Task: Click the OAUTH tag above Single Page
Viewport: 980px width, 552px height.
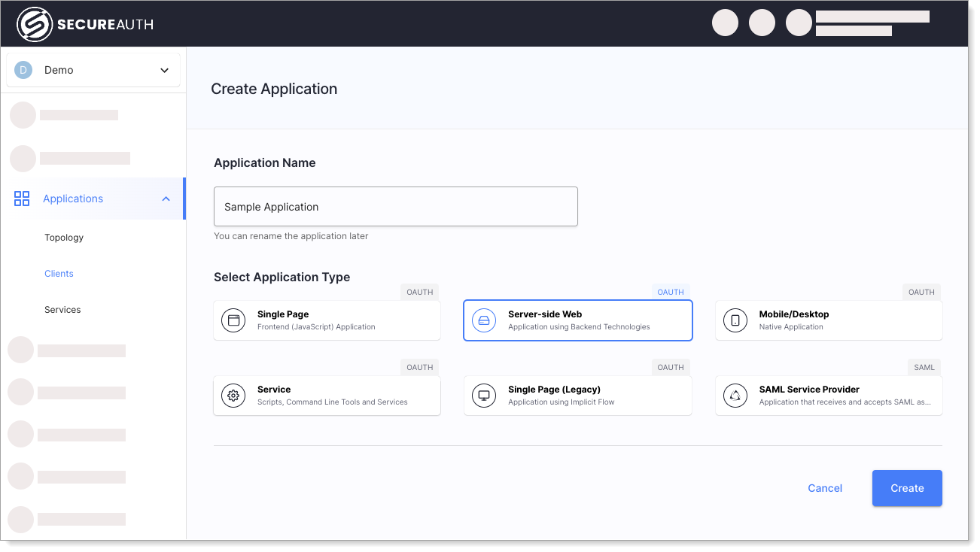Action: click(419, 293)
